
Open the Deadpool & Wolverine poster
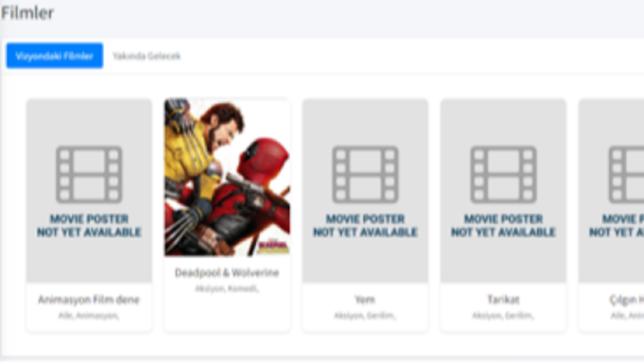[x=227, y=177]
